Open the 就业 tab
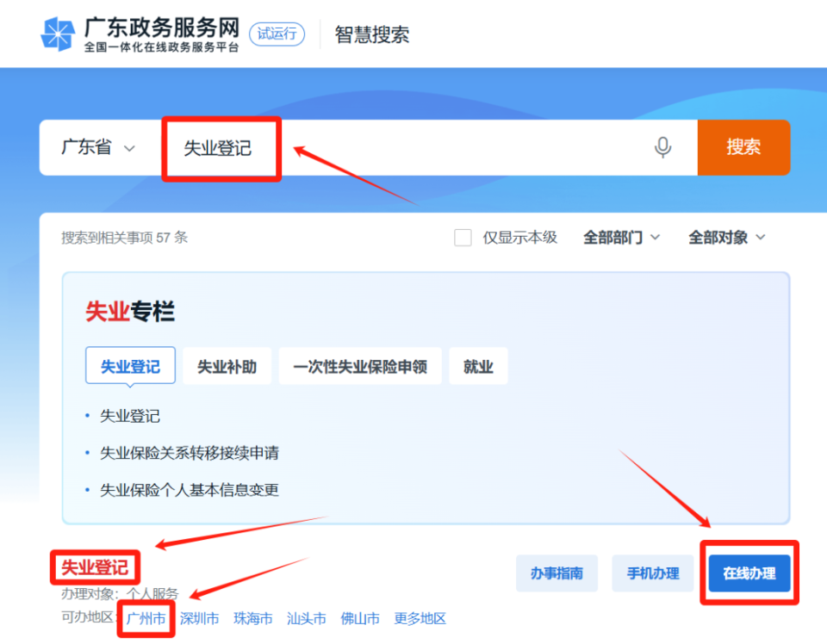This screenshot has width=827, height=644. pos(478,365)
